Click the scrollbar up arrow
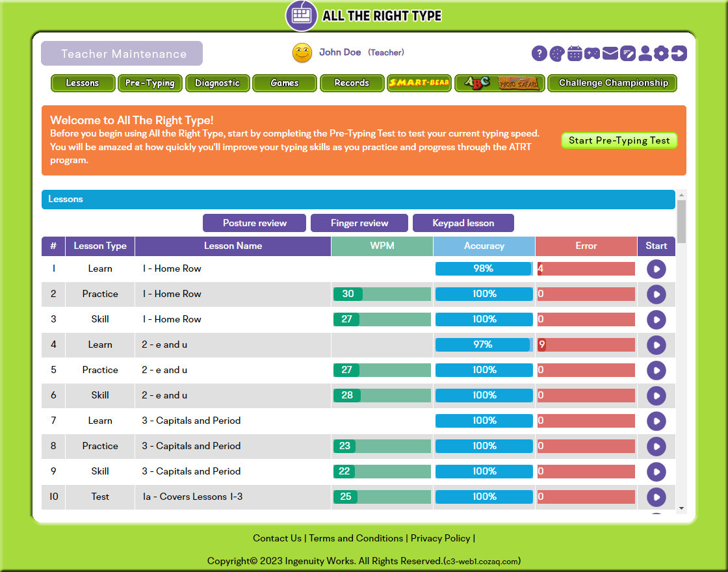The image size is (728, 572). click(x=681, y=194)
